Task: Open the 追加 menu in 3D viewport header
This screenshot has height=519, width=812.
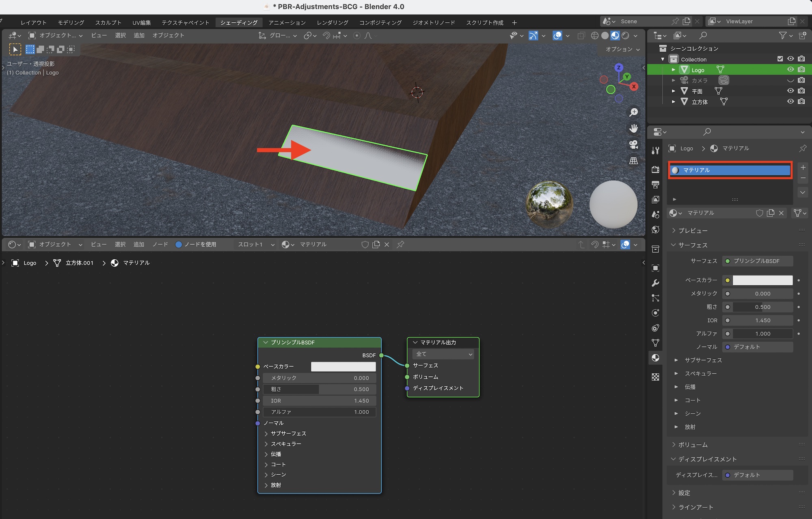Action: [139, 36]
